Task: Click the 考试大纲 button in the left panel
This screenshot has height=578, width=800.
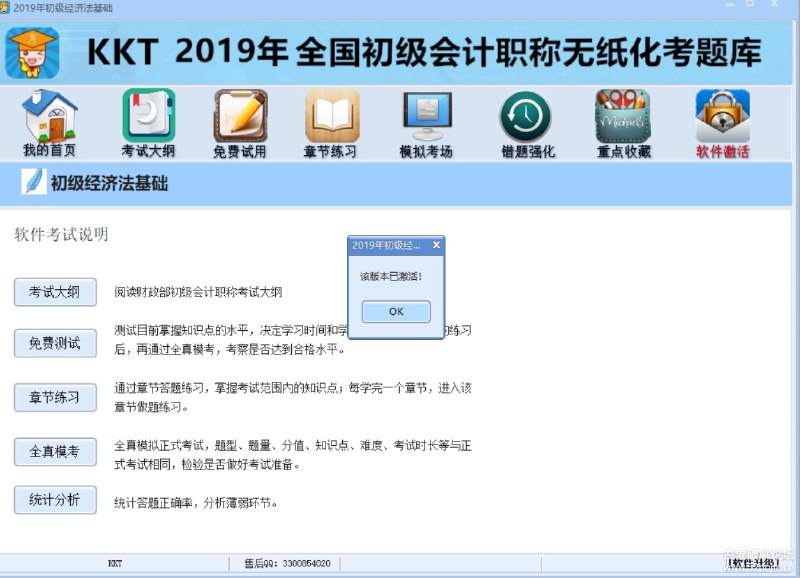Action: tap(53, 292)
